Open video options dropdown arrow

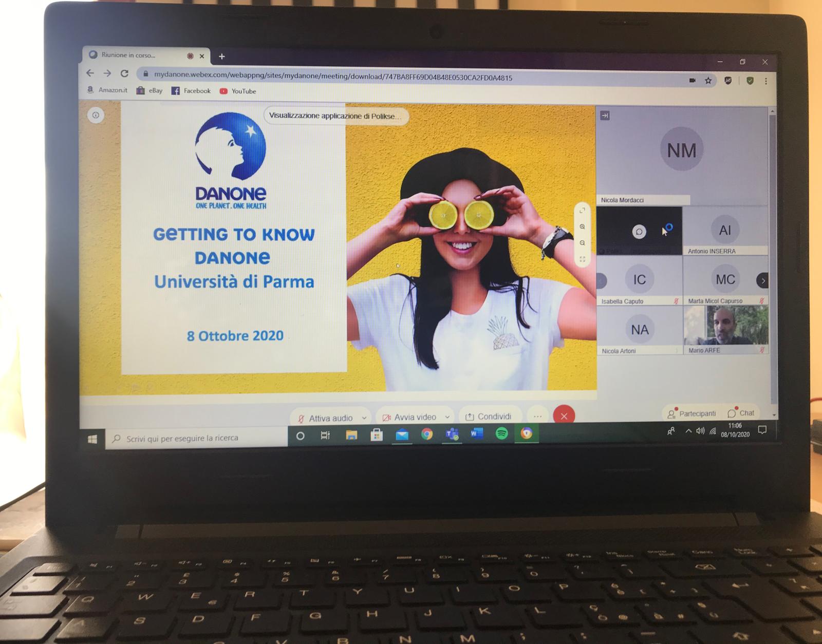click(447, 417)
